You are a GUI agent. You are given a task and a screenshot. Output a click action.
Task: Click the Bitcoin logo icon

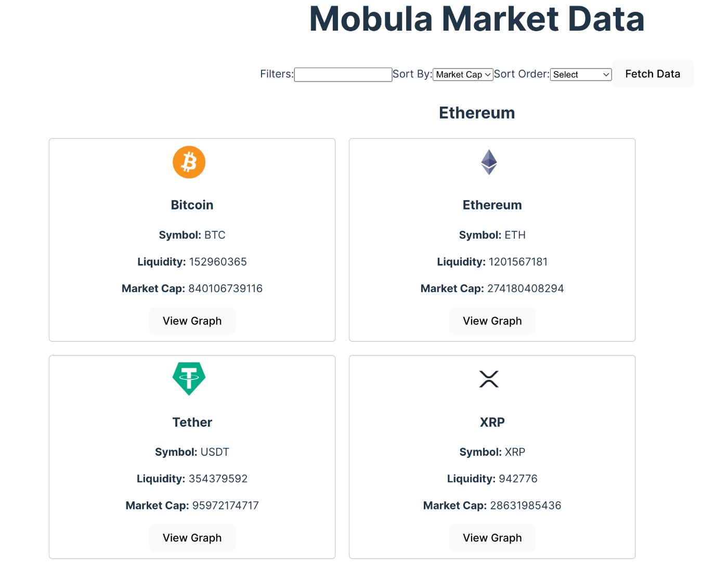click(189, 162)
